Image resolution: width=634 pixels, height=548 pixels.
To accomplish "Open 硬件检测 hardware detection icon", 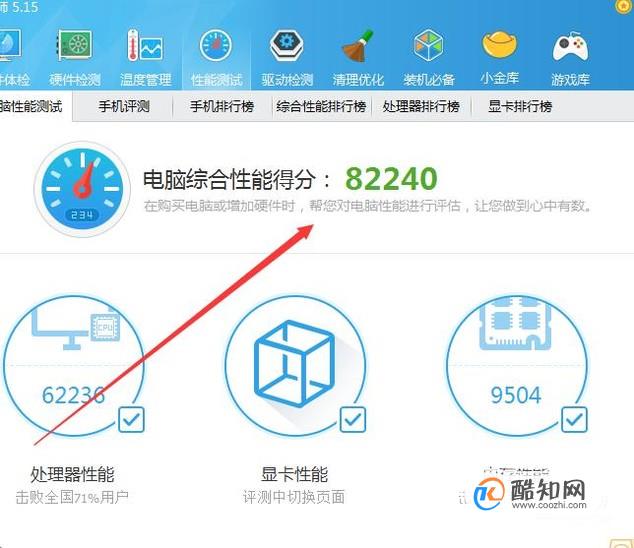I will click(74, 45).
